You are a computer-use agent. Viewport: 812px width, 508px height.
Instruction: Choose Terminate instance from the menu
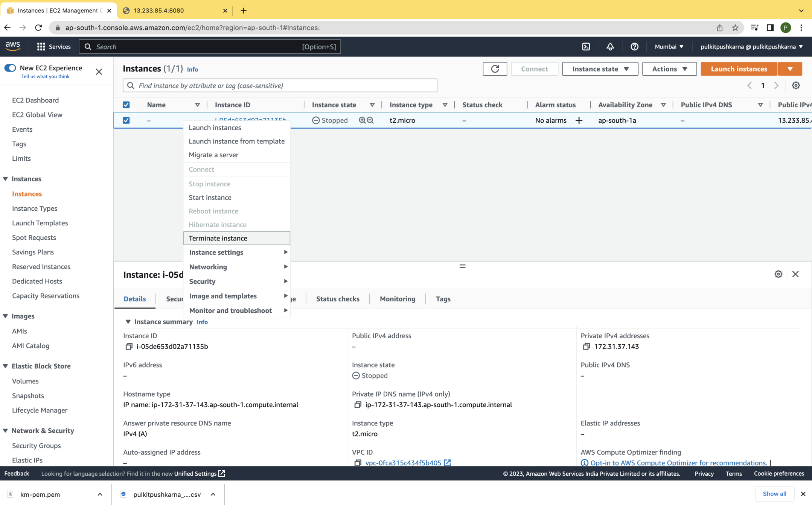(218, 238)
